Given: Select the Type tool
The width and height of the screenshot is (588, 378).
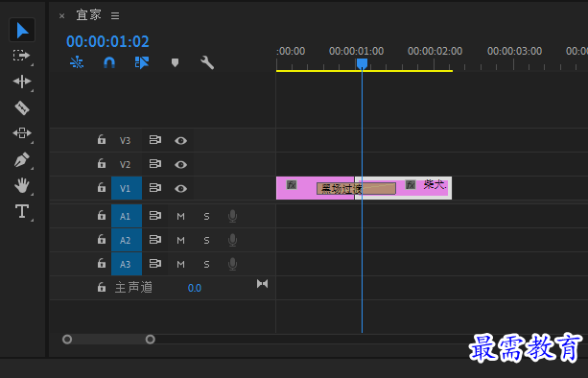Looking at the screenshot, I should pyautogui.click(x=22, y=211).
